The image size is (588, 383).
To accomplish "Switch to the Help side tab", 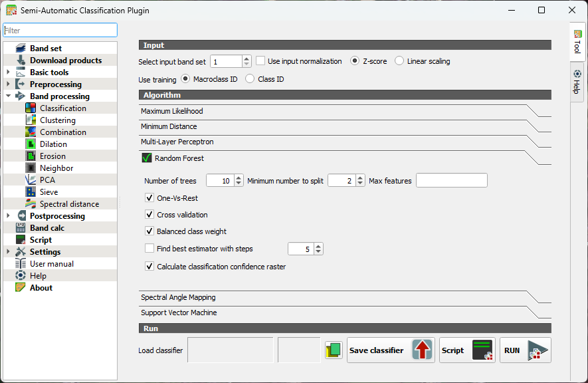I will click(x=577, y=82).
